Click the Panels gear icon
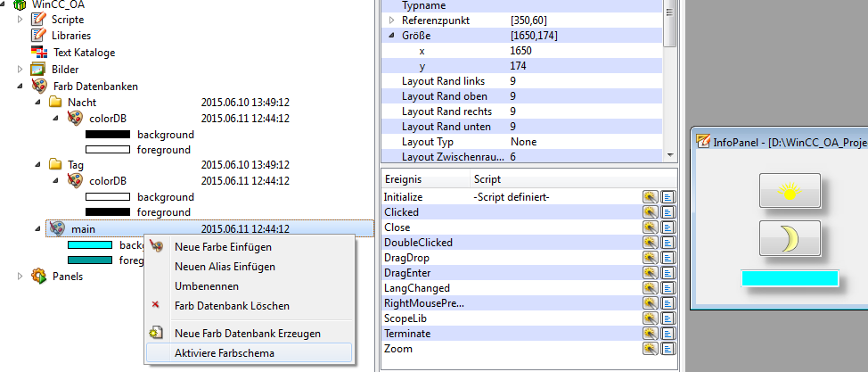 (38, 276)
